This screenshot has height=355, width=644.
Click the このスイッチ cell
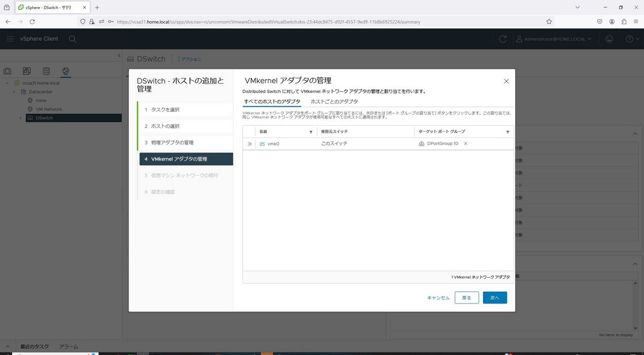[x=334, y=144]
